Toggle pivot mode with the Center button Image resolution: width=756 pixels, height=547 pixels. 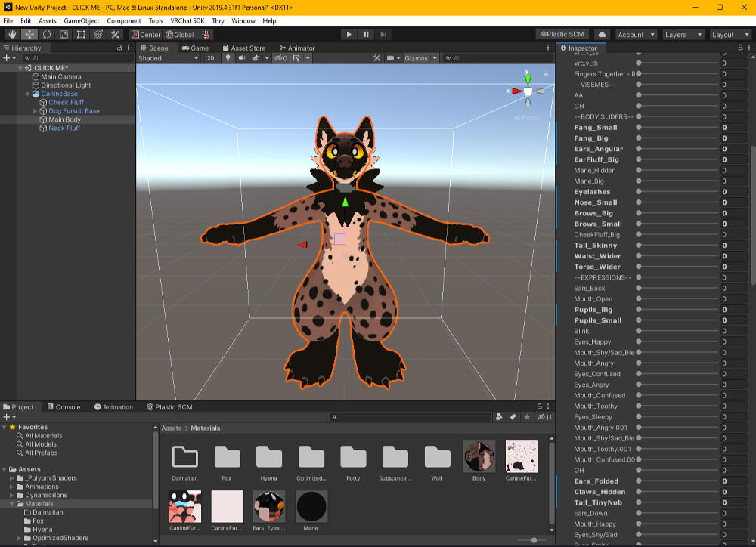[x=146, y=34]
